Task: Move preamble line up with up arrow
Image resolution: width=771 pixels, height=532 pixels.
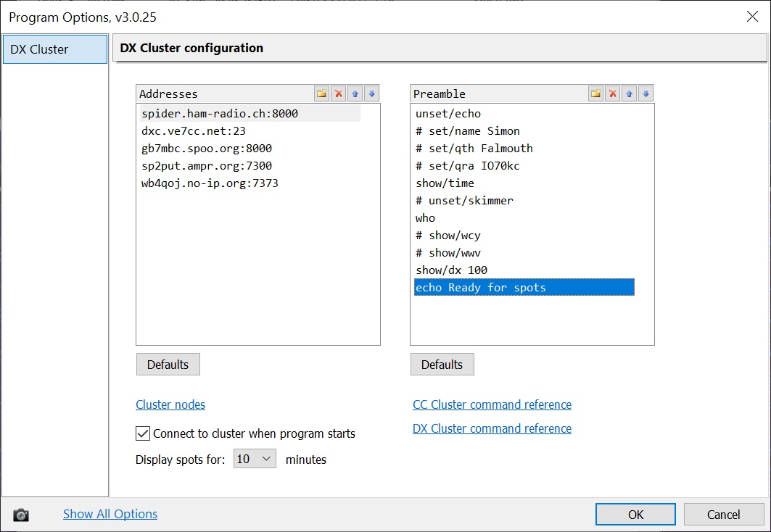Action: [x=630, y=93]
